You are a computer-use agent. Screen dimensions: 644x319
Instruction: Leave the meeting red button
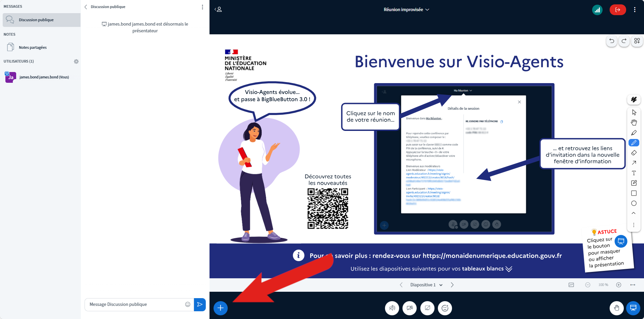tap(618, 10)
